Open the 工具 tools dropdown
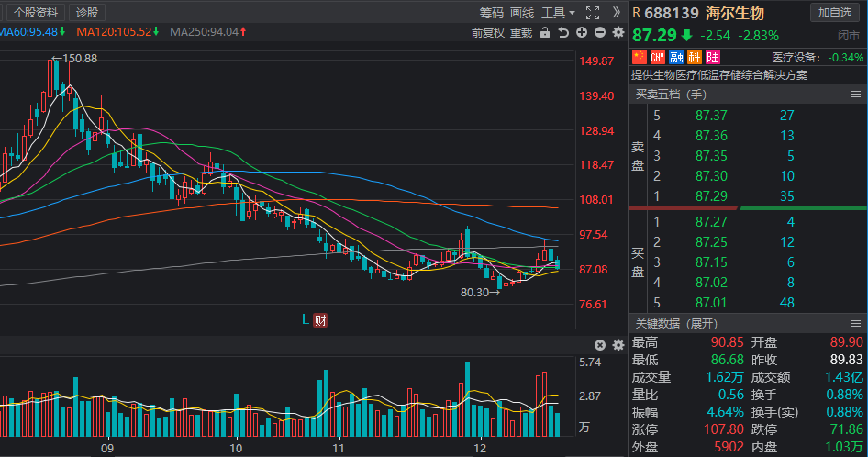This screenshot has width=868, height=457. click(x=558, y=13)
